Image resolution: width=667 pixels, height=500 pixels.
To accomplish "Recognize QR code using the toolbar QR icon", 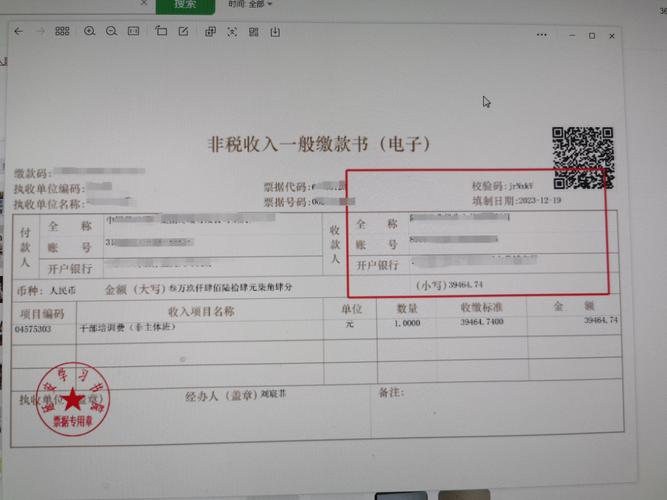I will (254, 32).
